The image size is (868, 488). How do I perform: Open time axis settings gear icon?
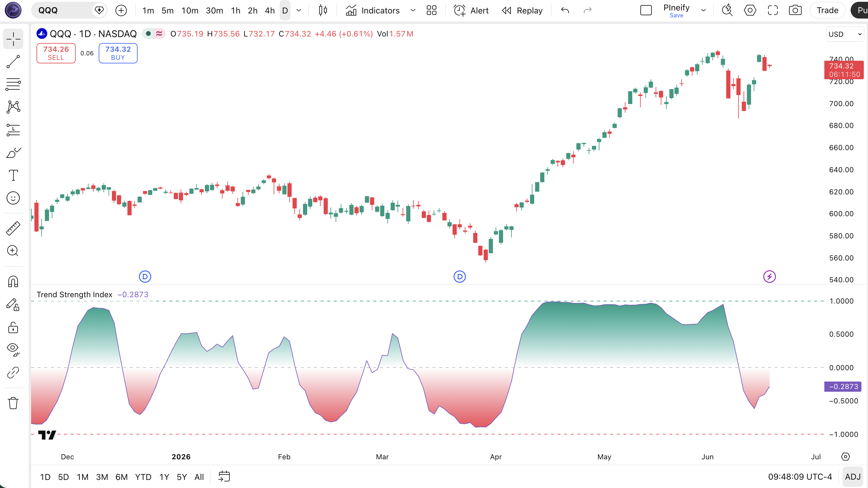click(x=846, y=457)
